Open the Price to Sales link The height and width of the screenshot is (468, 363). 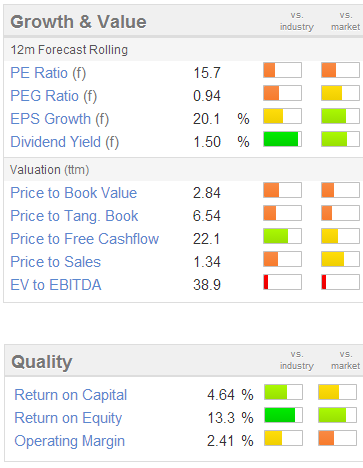[55, 262]
